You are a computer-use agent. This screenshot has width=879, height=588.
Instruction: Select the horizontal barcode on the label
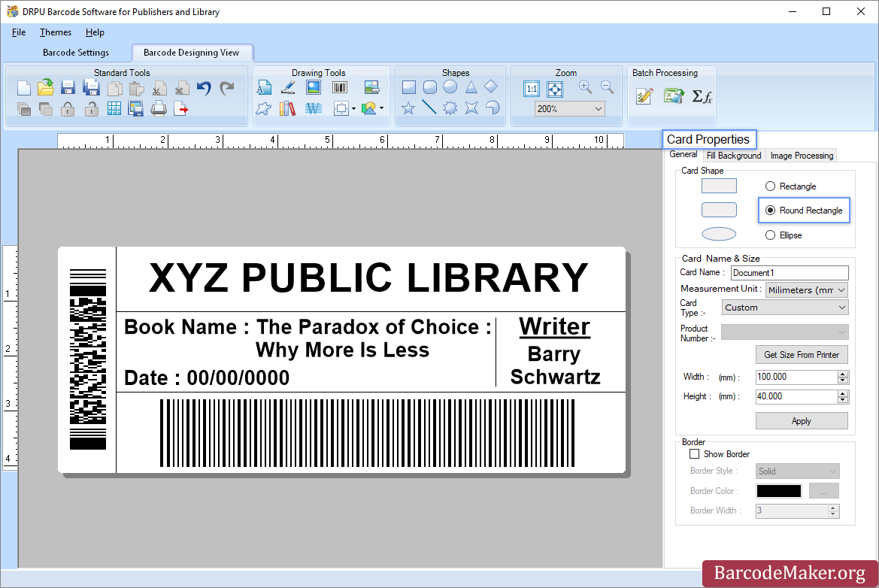(367, 433)
